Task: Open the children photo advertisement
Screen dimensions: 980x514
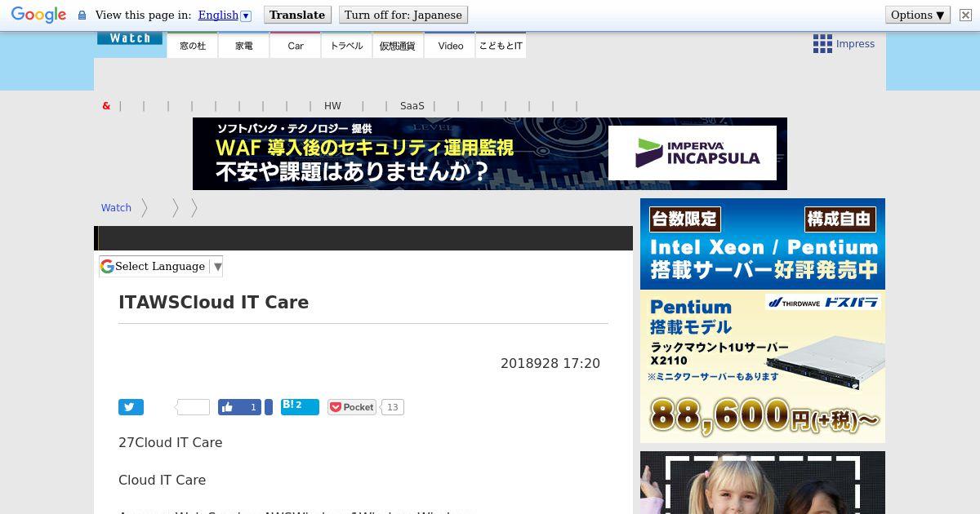Action: 763,482
